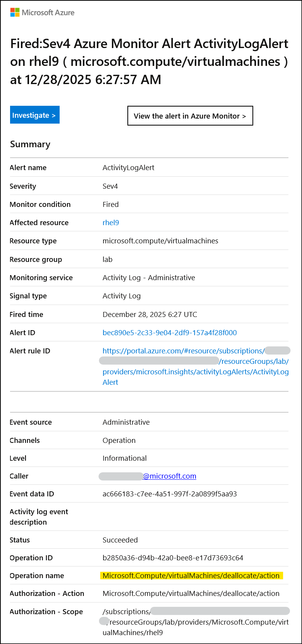Select the highlighted Operation name value
The image size is (302, 644).
[191, 576]
